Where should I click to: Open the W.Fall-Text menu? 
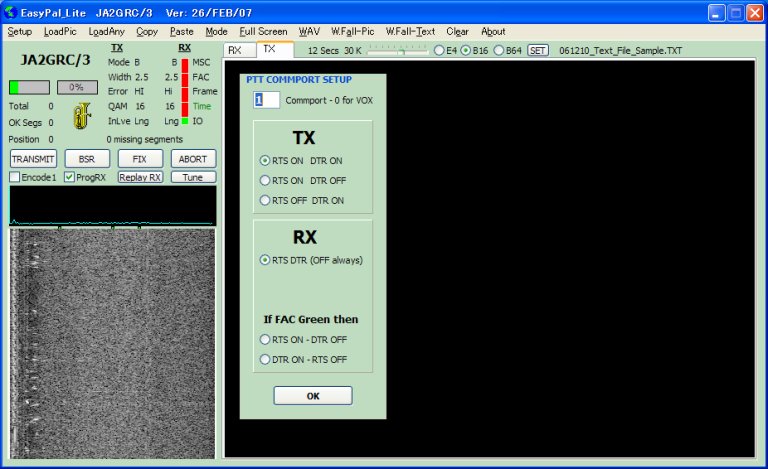410,32
